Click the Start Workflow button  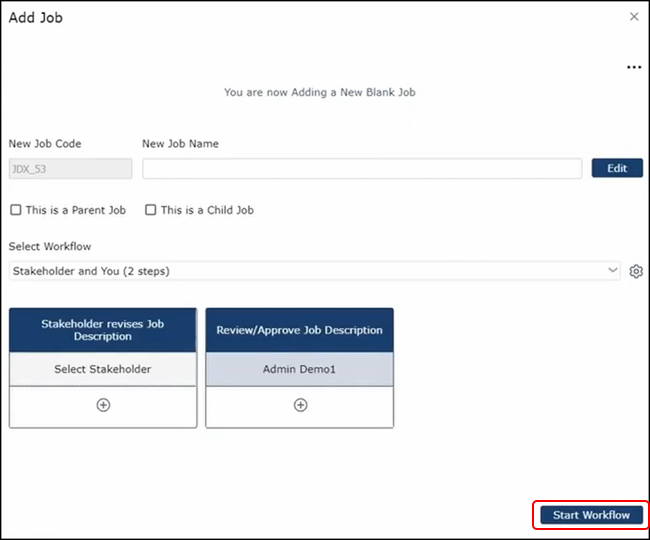point(591,515)
